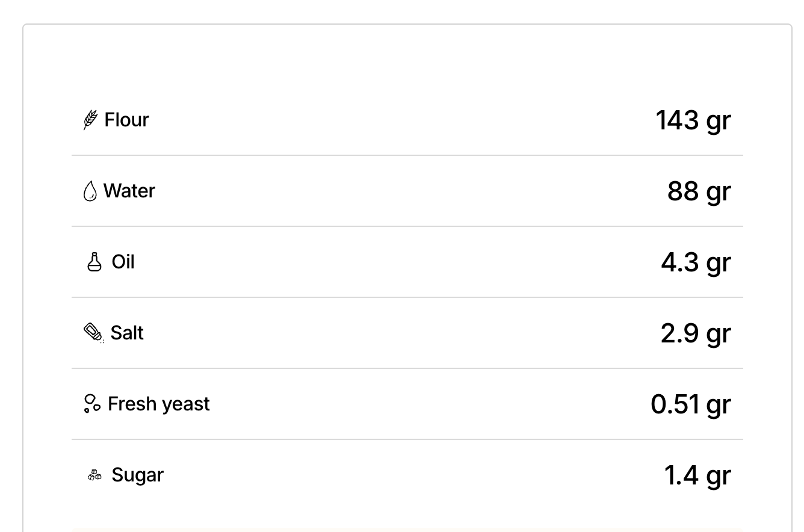Click the salt shaker icon
804x532 pixels.
(x=93, y=333)
